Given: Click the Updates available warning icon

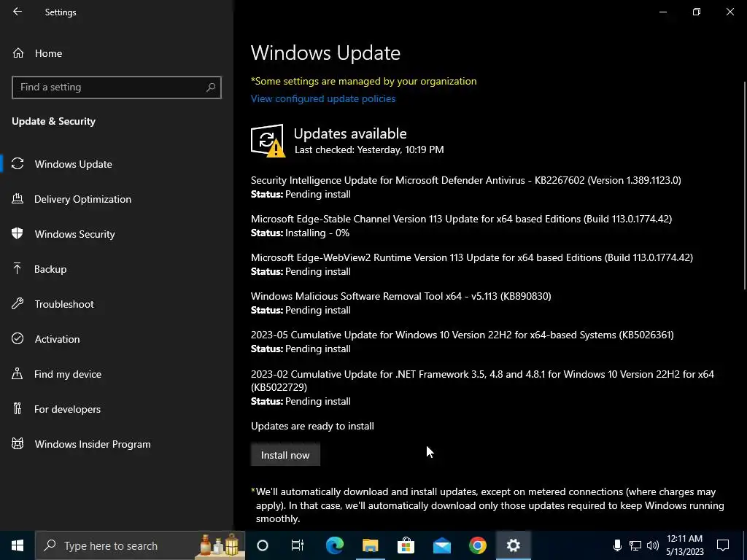Looking at the screenshot, I should [x=268, y=141].
